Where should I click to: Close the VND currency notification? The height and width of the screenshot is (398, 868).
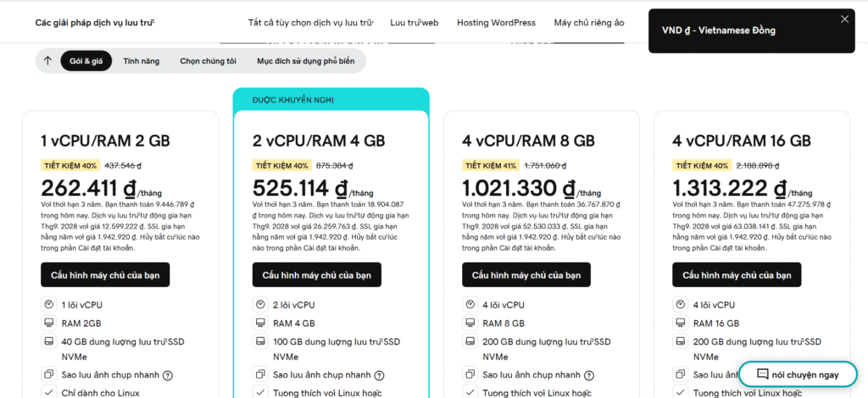[x=844, y=19]
